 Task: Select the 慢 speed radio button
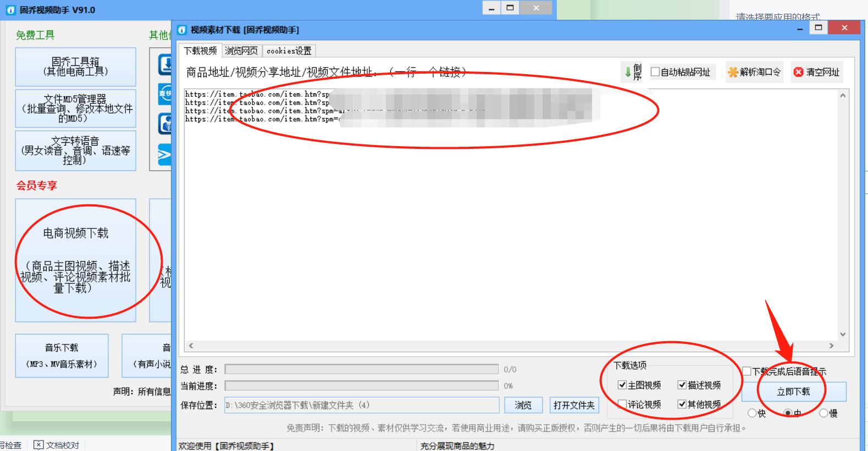(x=823, y=413)
